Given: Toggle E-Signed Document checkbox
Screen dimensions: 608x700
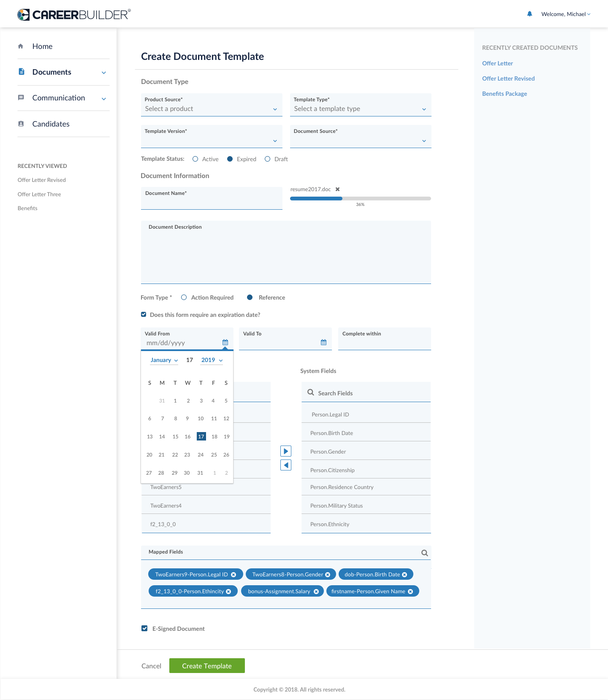Looking at the screenshot, I should (144, 628).
